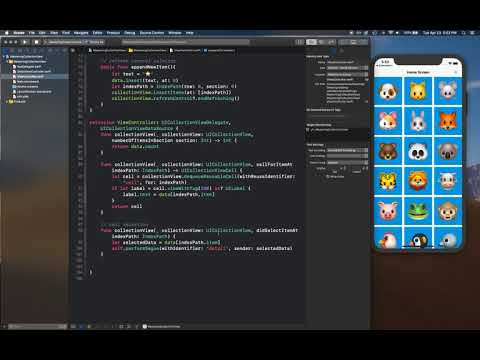Open the File menu
The image size is (480, 360).
pyautogui.click(x=31, y=33)
